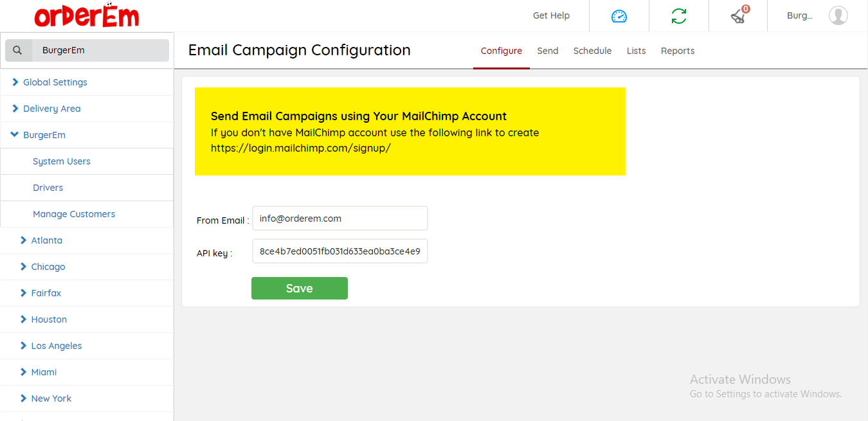
Task: Go to the Reports tab
Action: coord(677,51)
